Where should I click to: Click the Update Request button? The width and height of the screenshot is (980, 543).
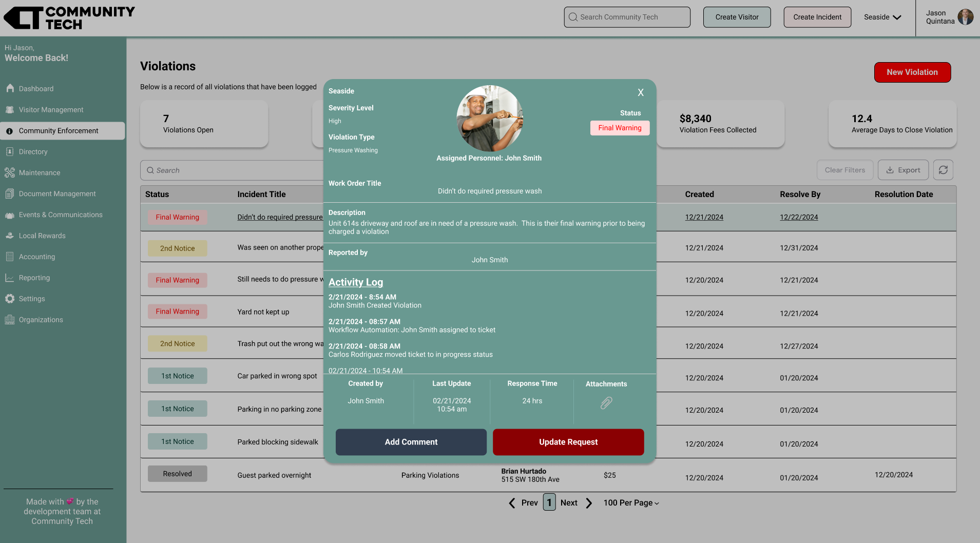[568, 442]
